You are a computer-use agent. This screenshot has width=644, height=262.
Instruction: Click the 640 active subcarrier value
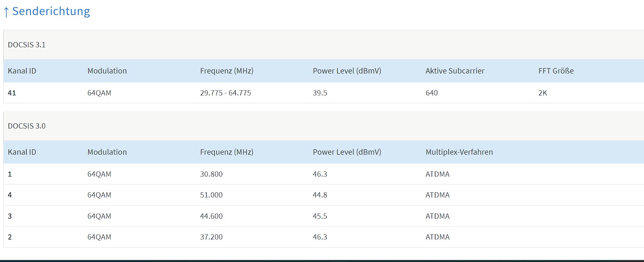click(x=432, y=93)
